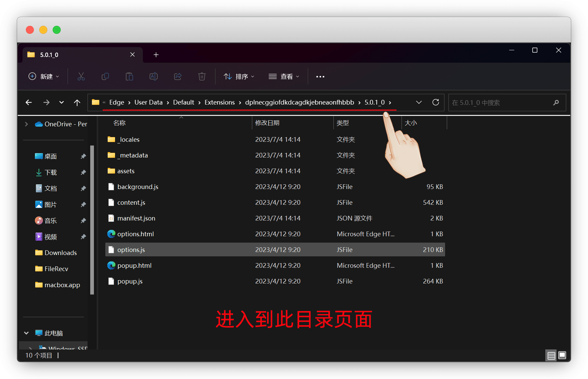Viewport: 588px width, 379px height.
Task: Click the Copy icon in toolbar
Action: click(x=105, y=77)
